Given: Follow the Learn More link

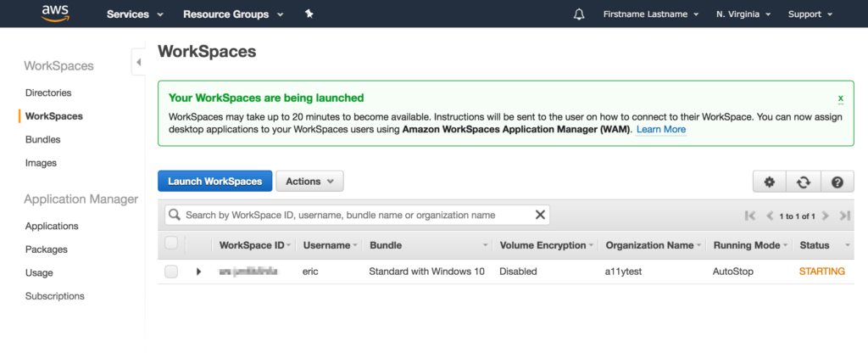Looking at the screenshot, I should (x=661, y=130).
